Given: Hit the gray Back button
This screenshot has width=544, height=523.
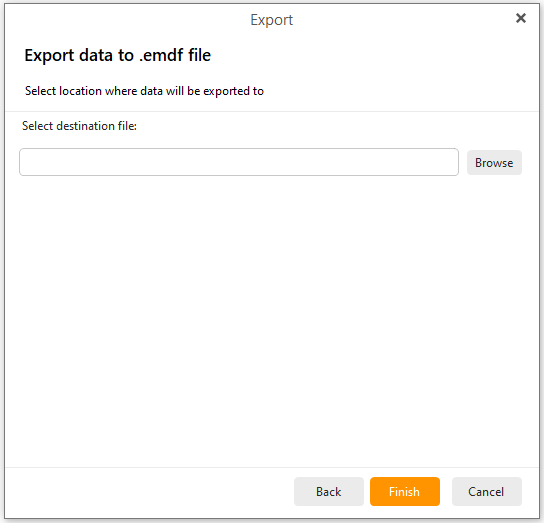Looking at the screenshot, I should pos(329,491).
